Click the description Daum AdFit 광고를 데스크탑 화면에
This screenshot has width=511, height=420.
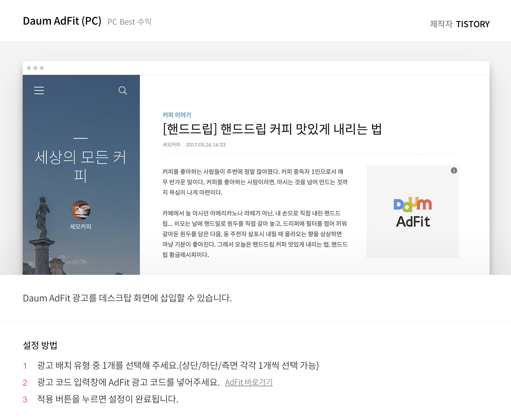pyautogui.click(x=127, y=298)
